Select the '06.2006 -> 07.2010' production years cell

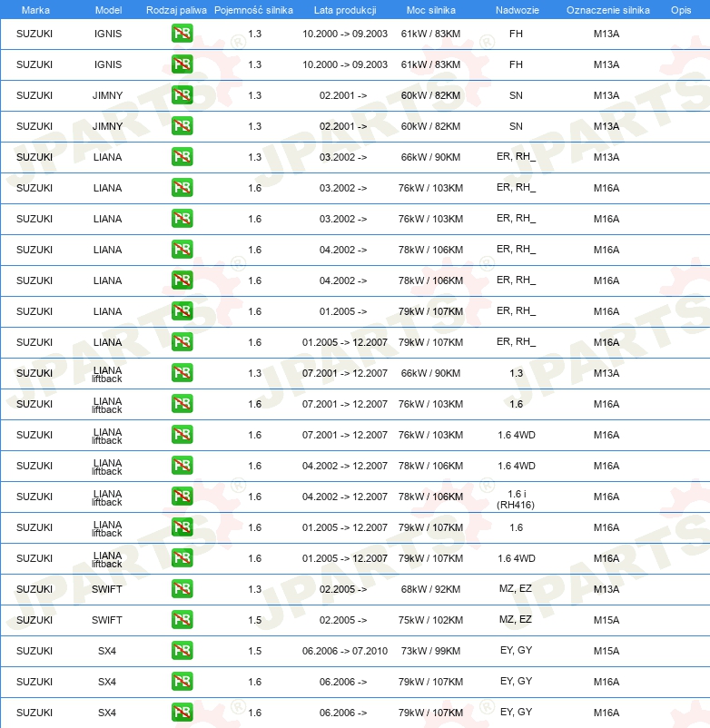[x=344, y=651]
